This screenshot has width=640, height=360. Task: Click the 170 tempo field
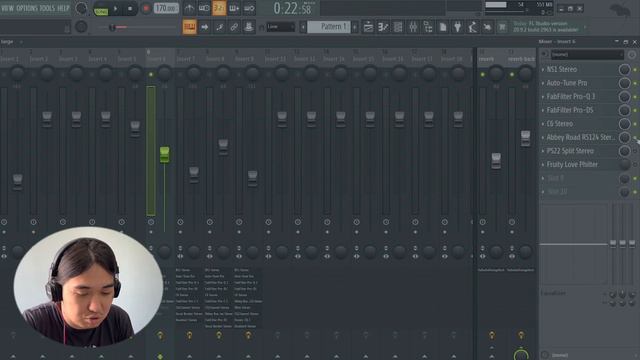166,8
